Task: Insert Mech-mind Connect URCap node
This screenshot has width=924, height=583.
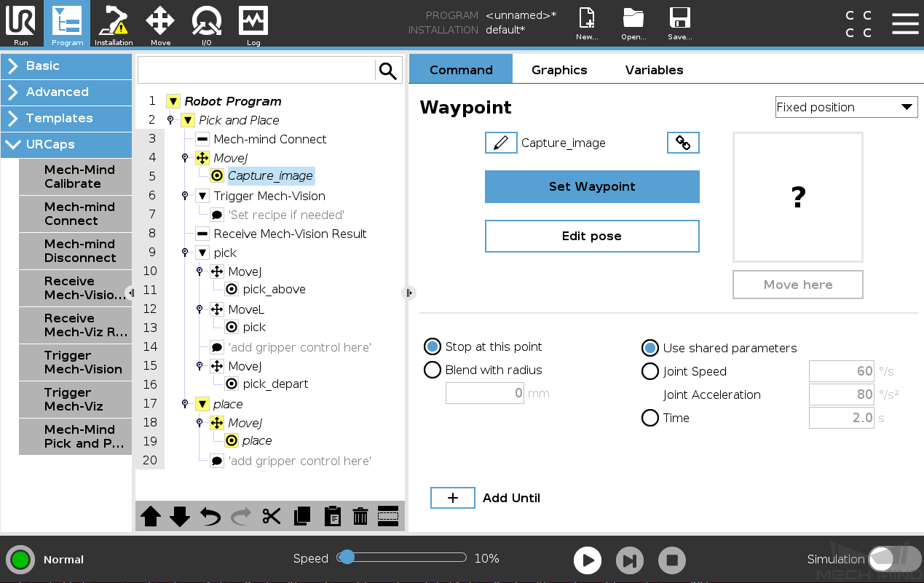Action: pyautogui.click(x=76, y=214)
